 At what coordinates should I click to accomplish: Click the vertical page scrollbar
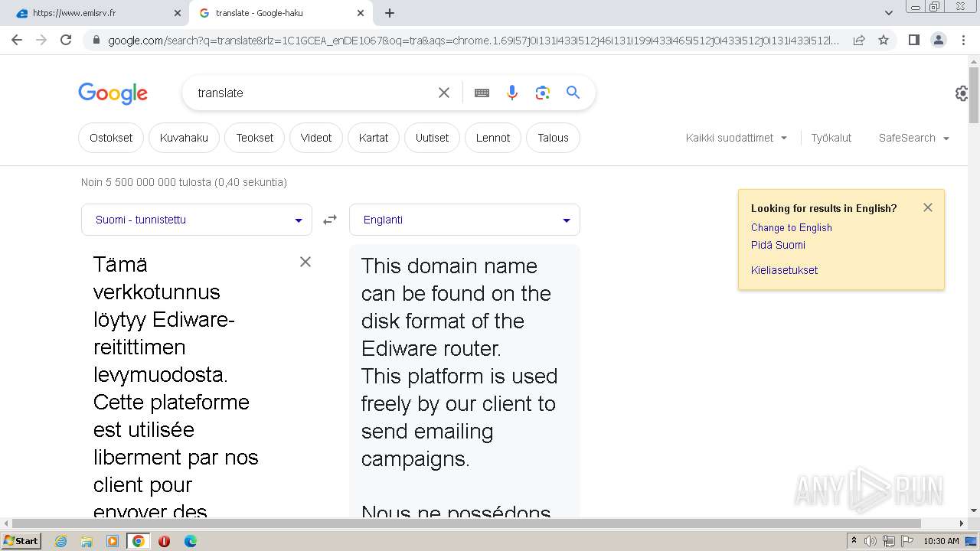pyautogui.click(x=974, y=96)
